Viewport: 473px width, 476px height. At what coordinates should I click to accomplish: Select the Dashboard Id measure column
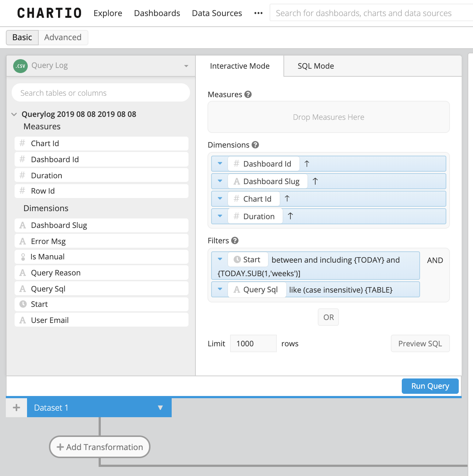(102, 159)
